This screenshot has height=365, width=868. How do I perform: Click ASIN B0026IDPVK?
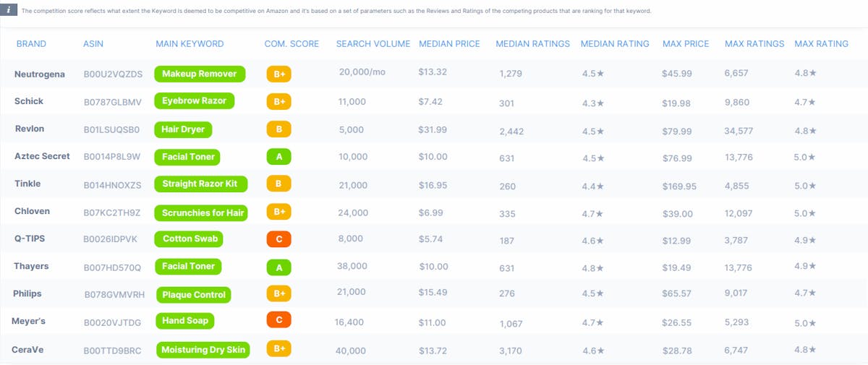coord(111,239)
